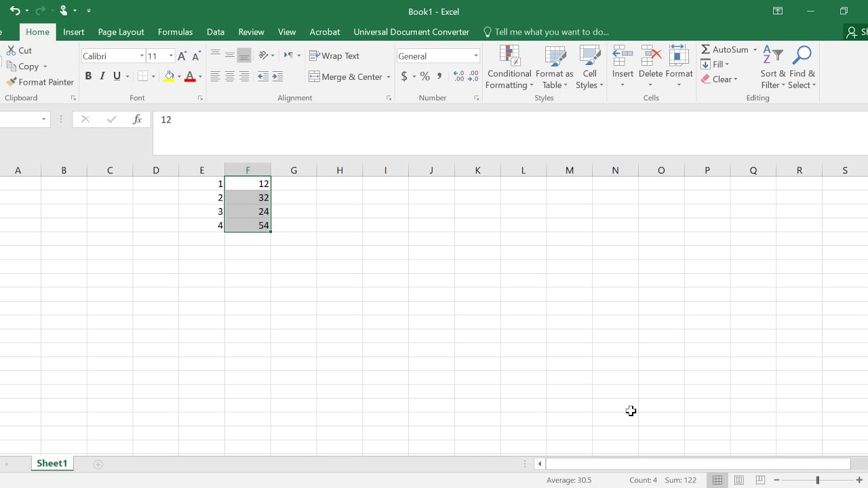
Task: Click Increase Decimal icon
Action: tap(458, 77)
